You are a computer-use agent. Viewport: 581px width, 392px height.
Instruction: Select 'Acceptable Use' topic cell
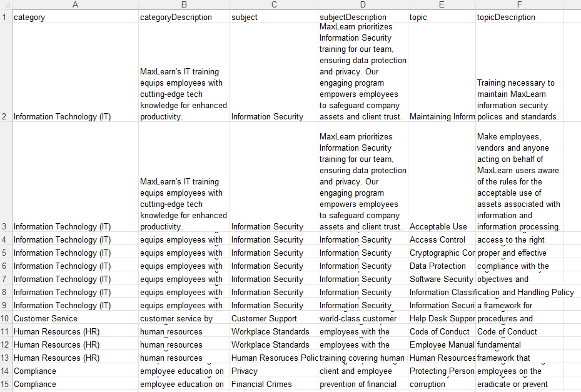pos(442,177)
